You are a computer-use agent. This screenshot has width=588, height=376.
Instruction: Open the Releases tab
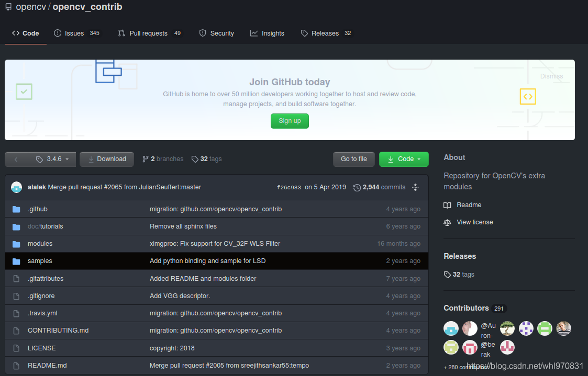point(326,33)
